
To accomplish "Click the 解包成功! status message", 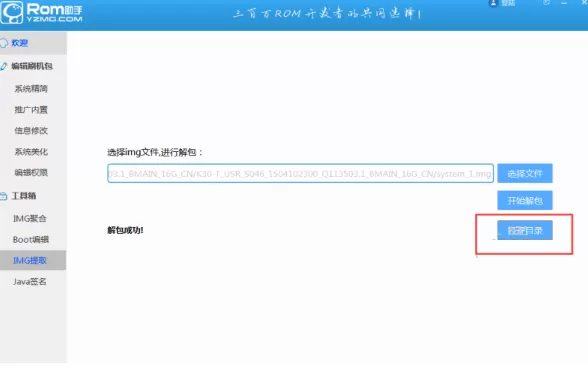I will pyautogui.click(x=125, y=230).
